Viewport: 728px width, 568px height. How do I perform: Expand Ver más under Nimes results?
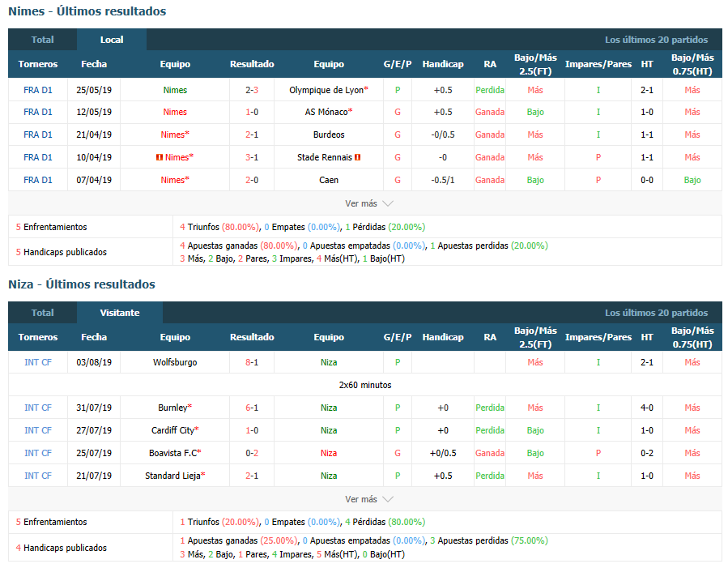click(369, 203)
